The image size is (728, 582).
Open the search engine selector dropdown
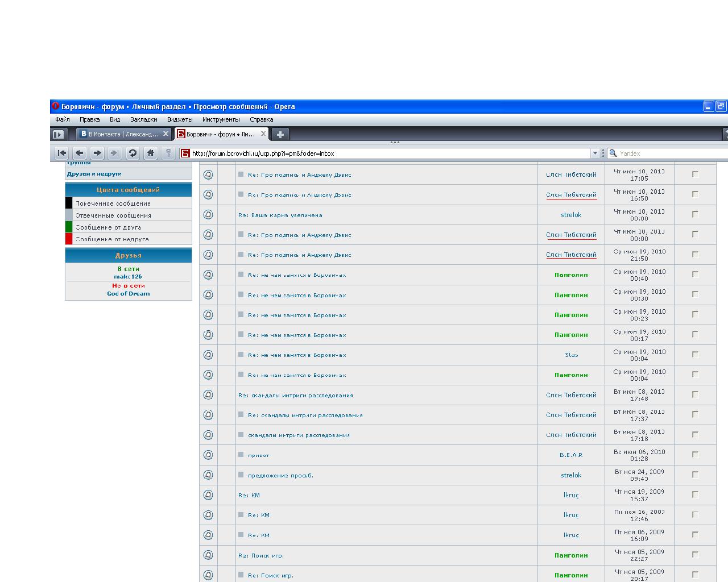tap(613, 153)
